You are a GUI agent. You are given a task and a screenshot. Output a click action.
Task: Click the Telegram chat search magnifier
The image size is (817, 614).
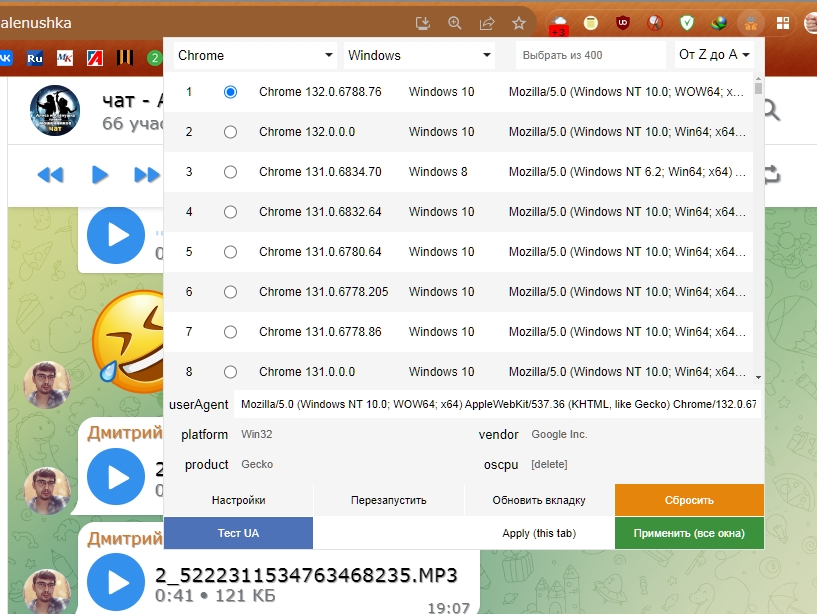click(772, 110)
